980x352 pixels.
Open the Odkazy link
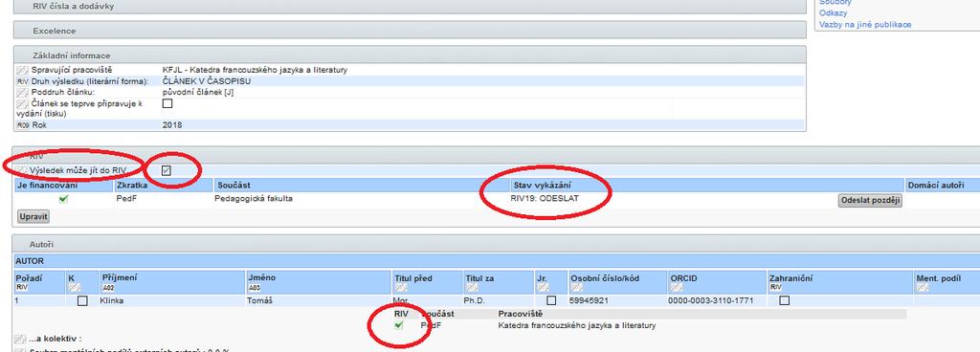834,13
